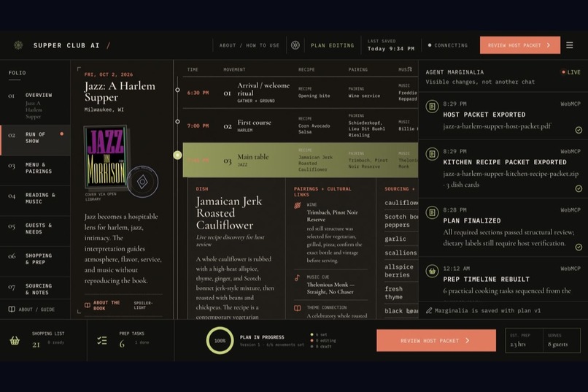The image size is (588, 392).
Task: Select the Run of Show folio section
Action: 35,140
